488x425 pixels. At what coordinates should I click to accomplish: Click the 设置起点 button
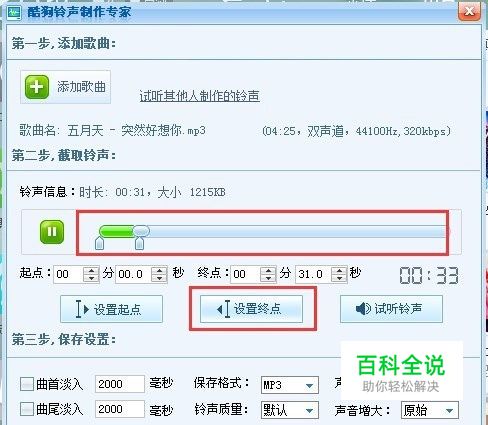[x=111, y=309]
